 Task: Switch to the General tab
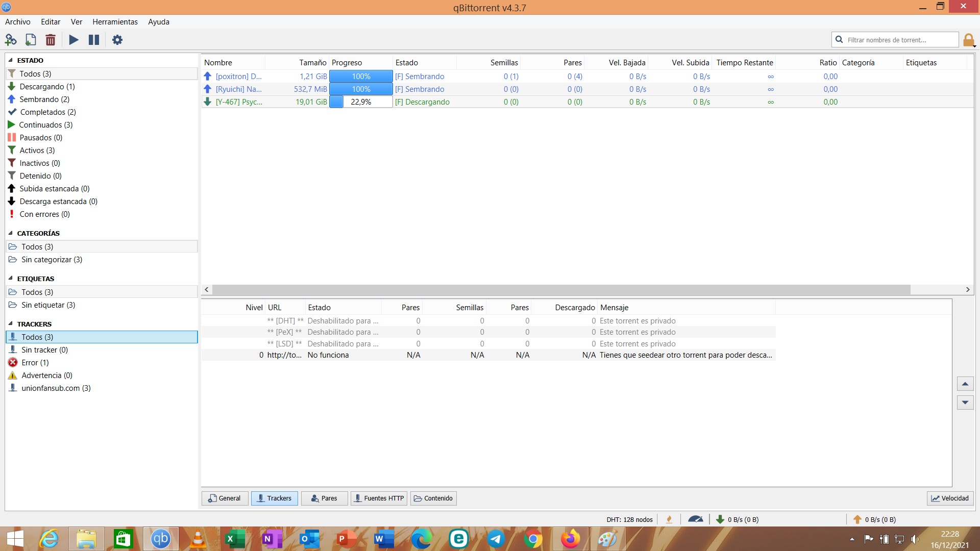click(x=225, y=498)
